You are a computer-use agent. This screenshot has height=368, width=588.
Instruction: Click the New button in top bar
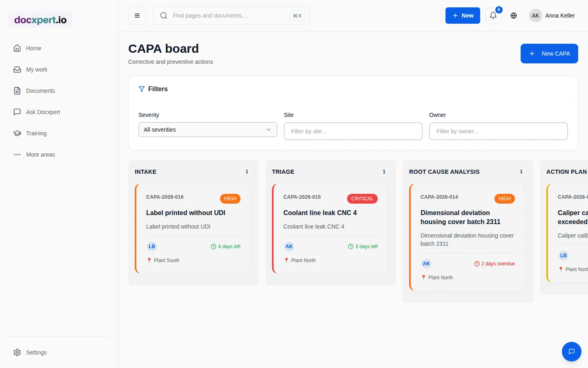(x=463, y=16)
